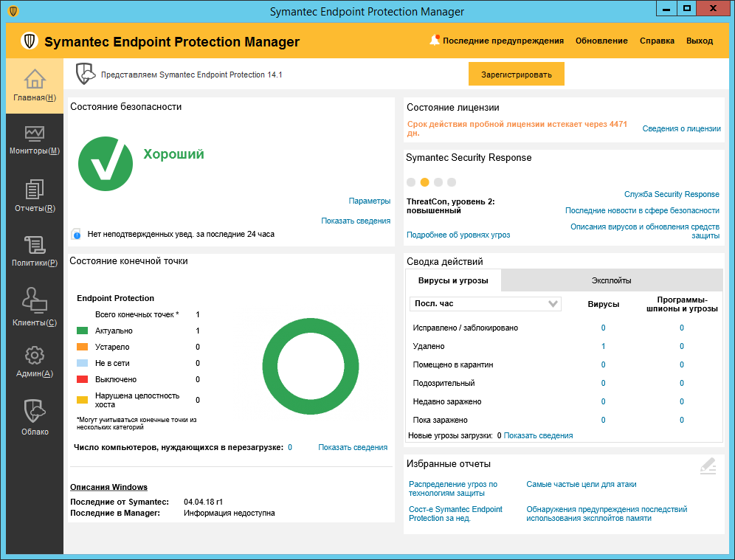Switch to the Эксплойты tab
Image resolution: width=735 pixels, height=560 pixels.
(x=611, y=280)
